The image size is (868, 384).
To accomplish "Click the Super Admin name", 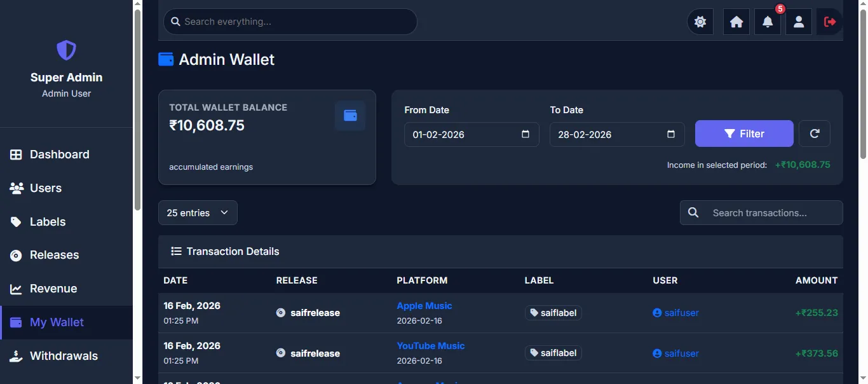I will (66, 78).
